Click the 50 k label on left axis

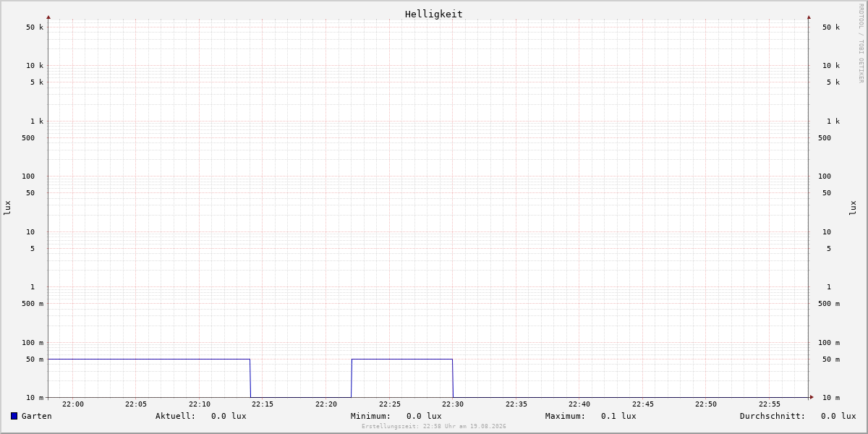[35, 27]
